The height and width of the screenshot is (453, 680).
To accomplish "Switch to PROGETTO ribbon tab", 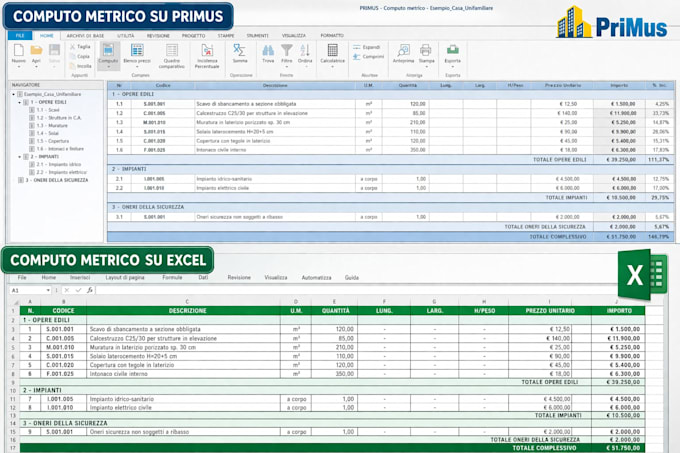I will coord(193,36).
